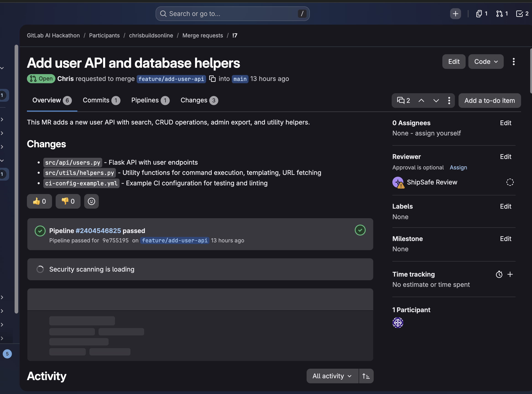Open Pipeline #2404546825 link
Screen dimensions: 532x394
click(98, 231)
